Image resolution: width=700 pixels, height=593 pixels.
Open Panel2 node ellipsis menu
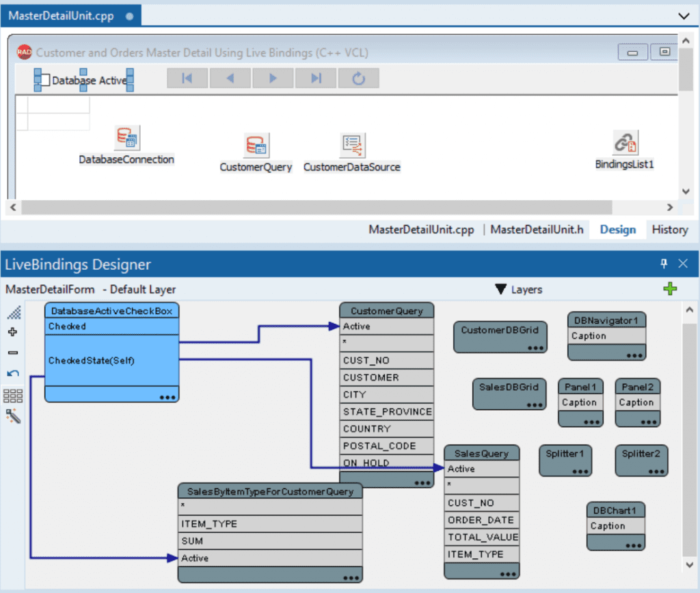pos(649,422)
